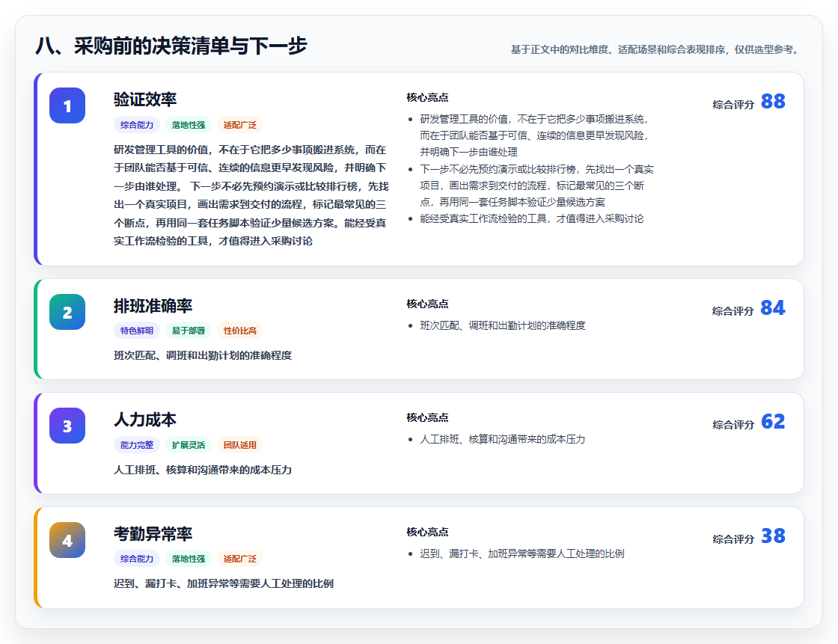The image size is (838, 644).
Task: Click the score value 88
Action: click(x=773, y=102)
